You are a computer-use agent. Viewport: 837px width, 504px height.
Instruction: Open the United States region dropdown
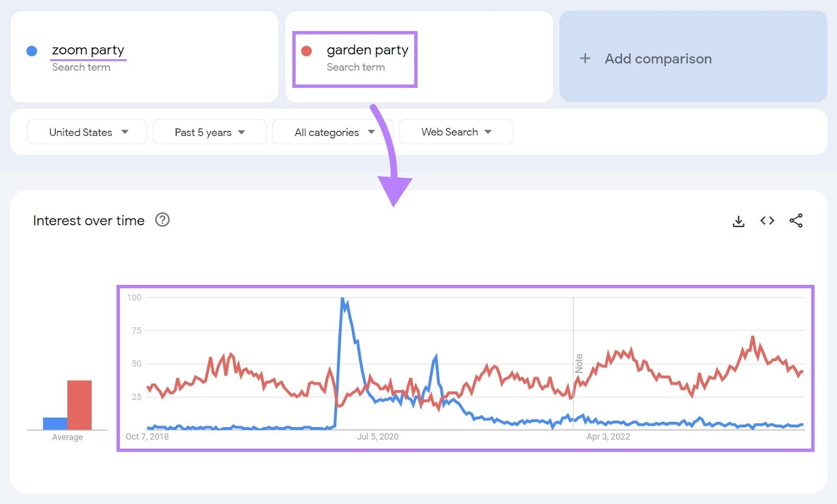(x=86, y=132)
